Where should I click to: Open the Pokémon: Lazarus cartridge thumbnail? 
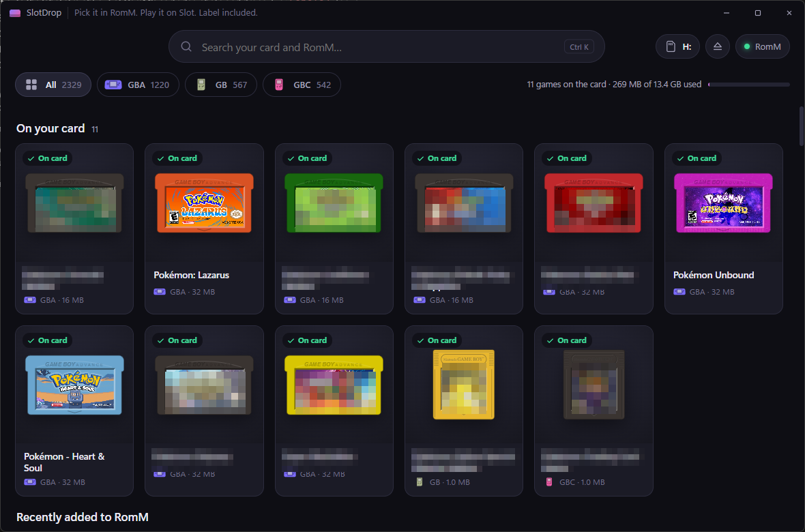click(x=205, y=203)
